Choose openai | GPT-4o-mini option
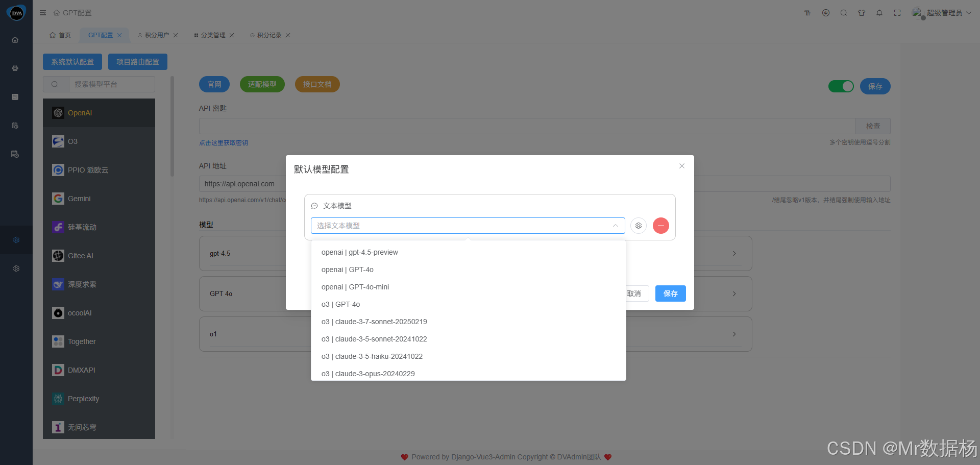980x465 pixels. (469, 287)
